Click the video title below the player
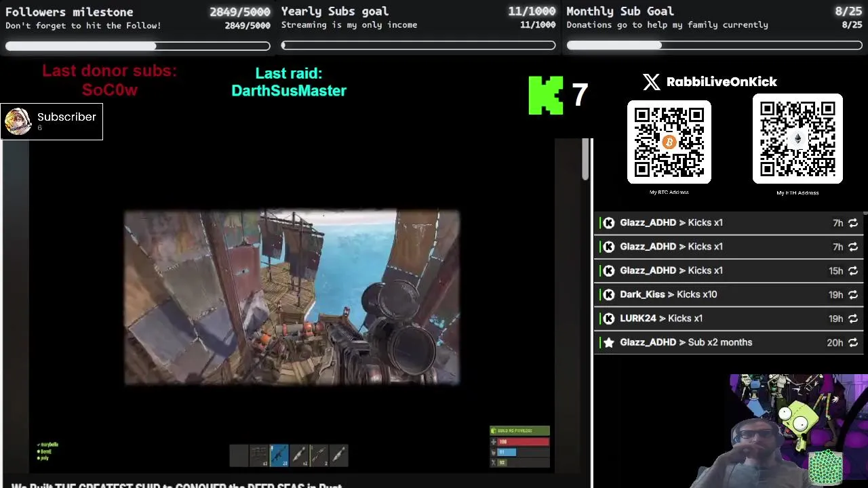The image size is (868, 488). (176, 485)
